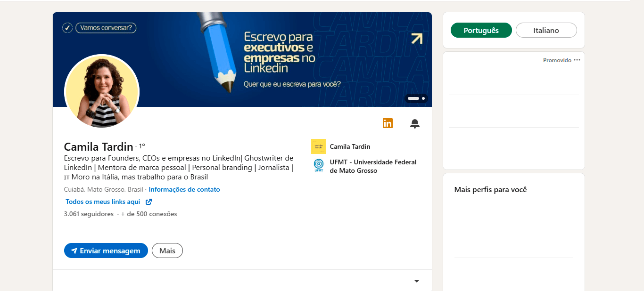Open Todos os meus links aqui

tap(103, 202)
